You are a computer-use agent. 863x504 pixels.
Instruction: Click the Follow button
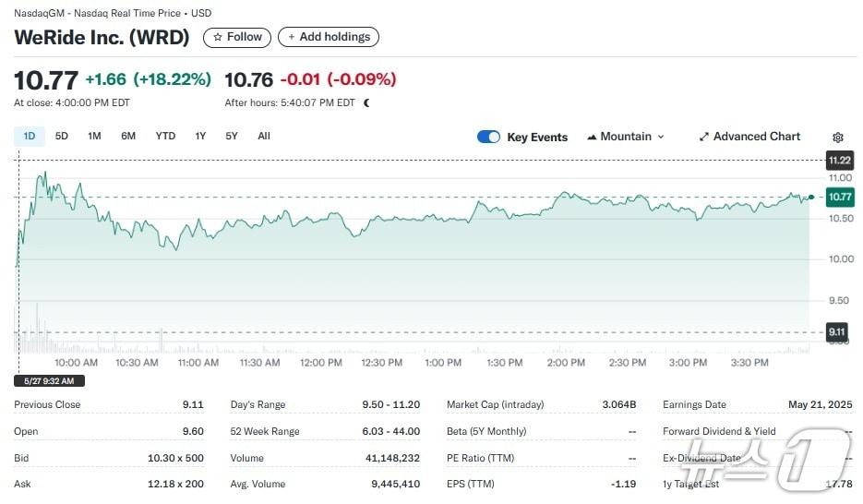point(237,37)
